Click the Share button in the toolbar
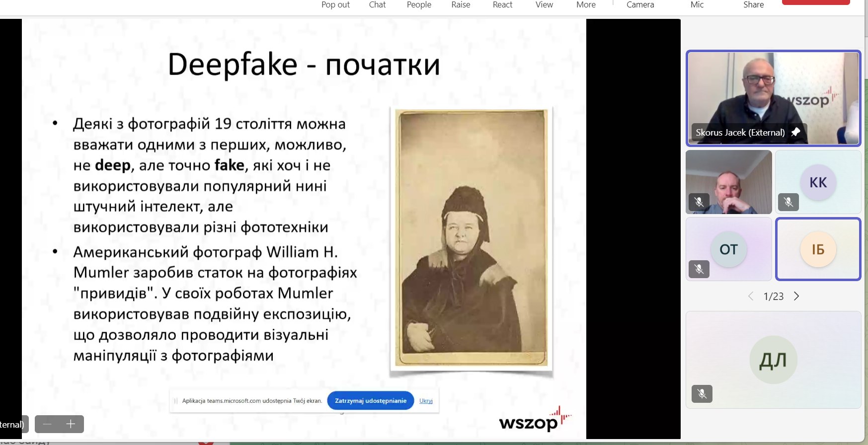 click(753, 4)
